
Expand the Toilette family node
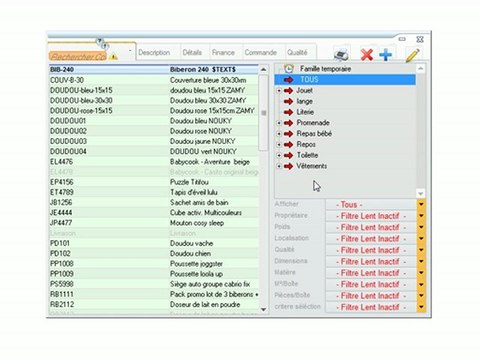click(279, 155)
